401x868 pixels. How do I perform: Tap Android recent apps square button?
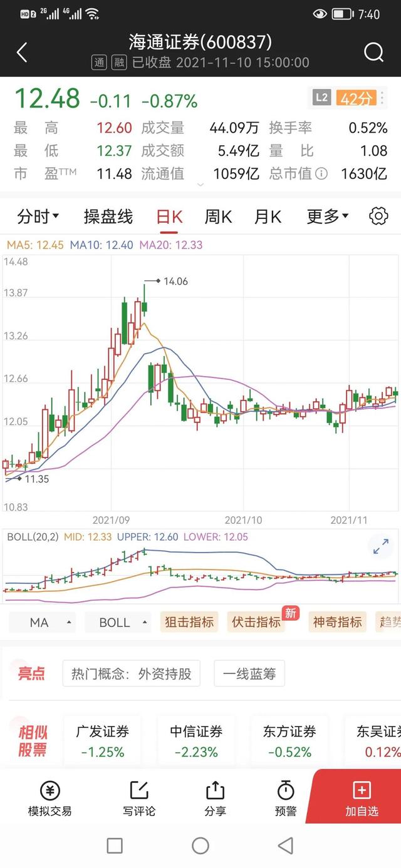[115, 846]
